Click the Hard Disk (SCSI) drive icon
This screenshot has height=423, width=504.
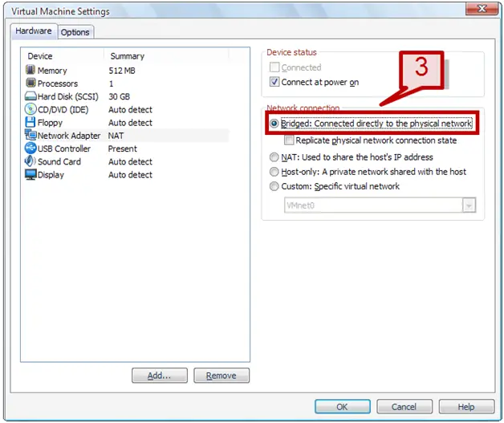pos(30,96)
